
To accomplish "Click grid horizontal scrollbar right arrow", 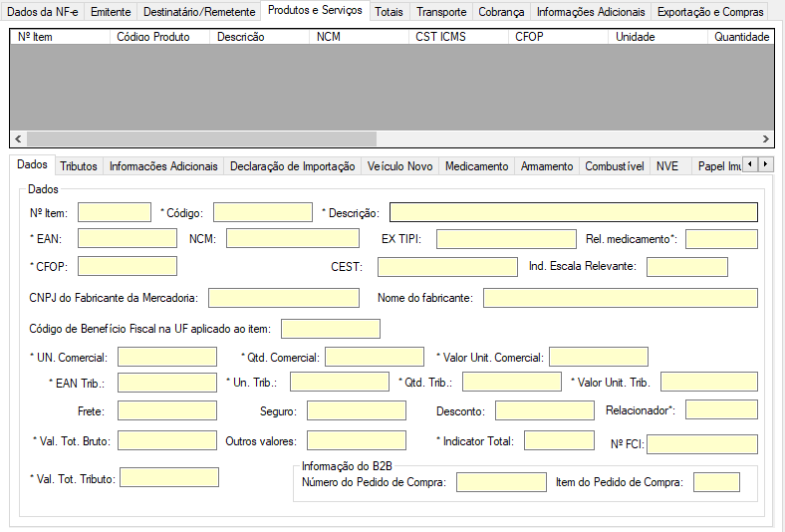I will pos(766,138).
